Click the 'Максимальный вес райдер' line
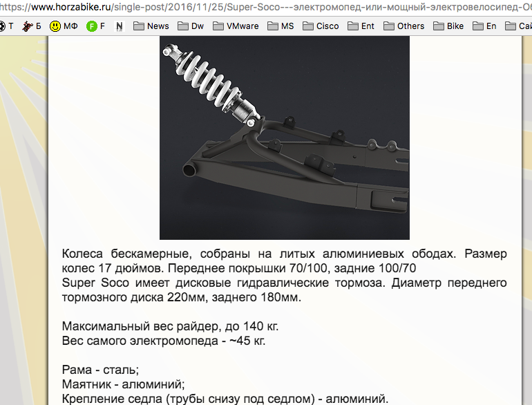Viewport: 532px width, 405px height. point(170,326)
